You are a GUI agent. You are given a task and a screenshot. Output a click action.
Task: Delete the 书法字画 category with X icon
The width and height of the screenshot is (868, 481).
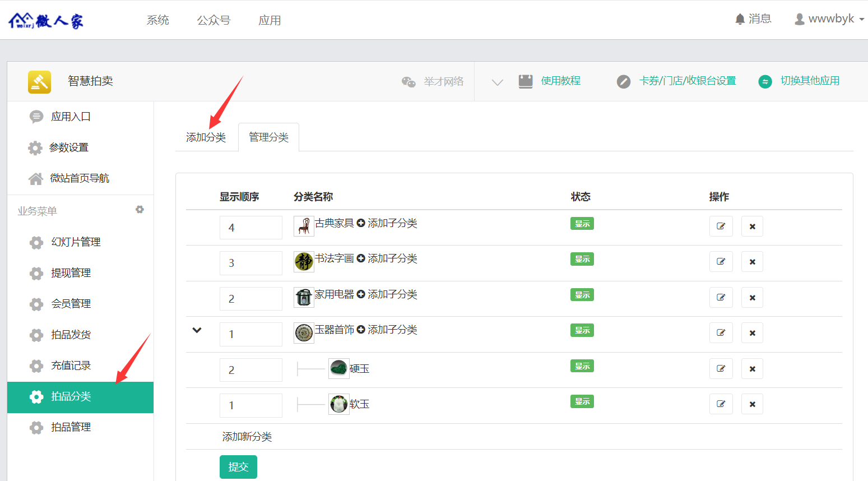(752, 262)
